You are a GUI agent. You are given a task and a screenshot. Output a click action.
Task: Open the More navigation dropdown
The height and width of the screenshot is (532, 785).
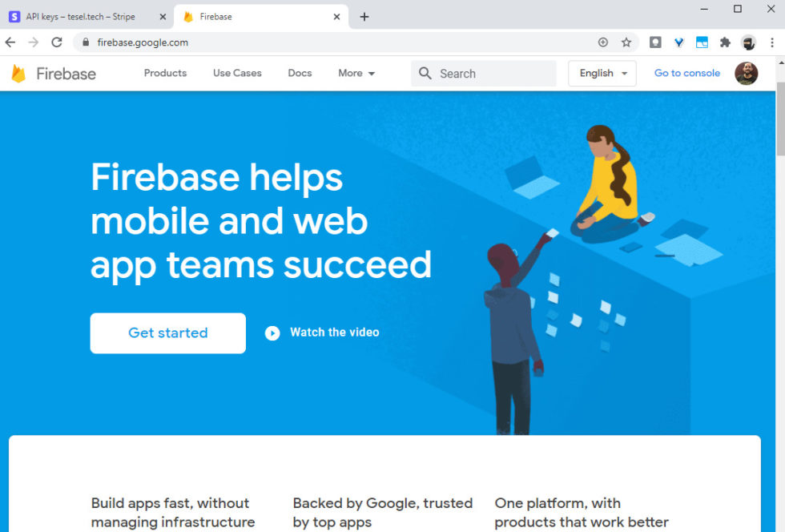(x=356, y=73)
